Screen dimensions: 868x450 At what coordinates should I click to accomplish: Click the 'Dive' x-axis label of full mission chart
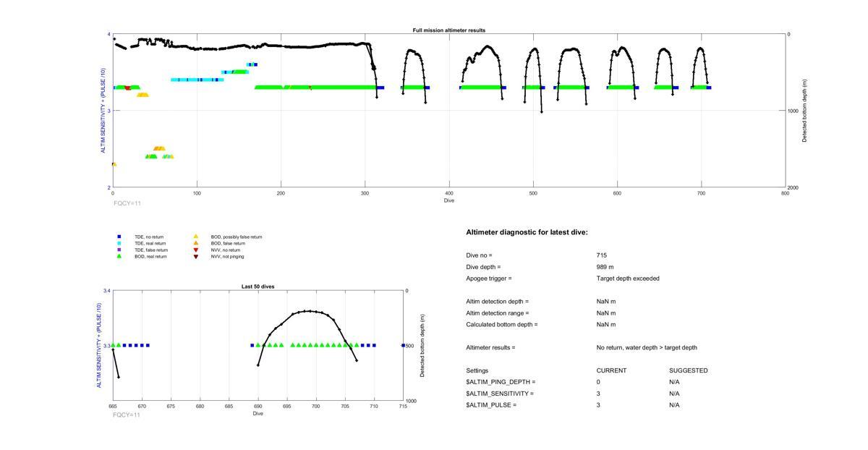pos(449,200)
